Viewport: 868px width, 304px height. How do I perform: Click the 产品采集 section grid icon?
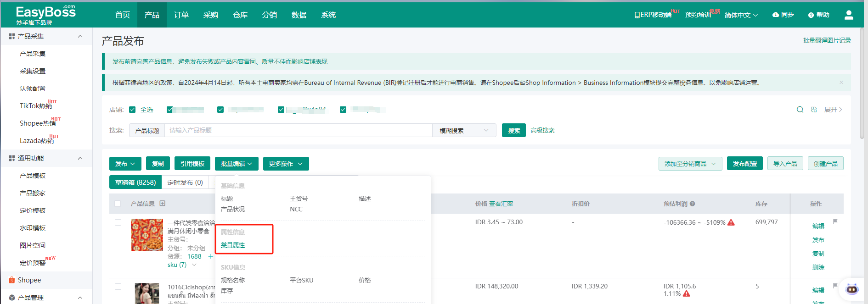point(12,36)
